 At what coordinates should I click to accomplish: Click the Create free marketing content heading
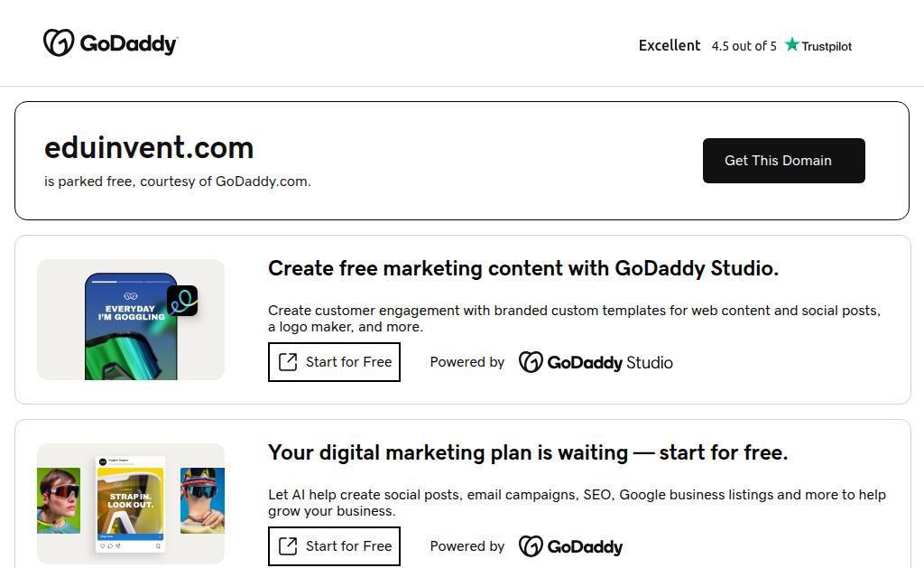523,268
